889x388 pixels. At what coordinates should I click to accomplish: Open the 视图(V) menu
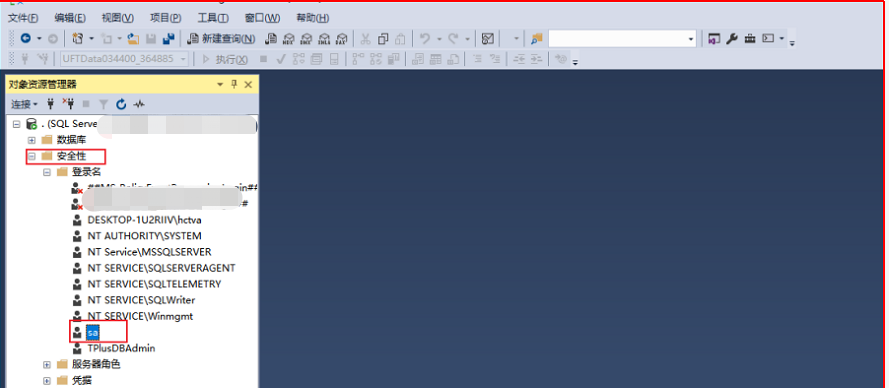click(118, 18)
